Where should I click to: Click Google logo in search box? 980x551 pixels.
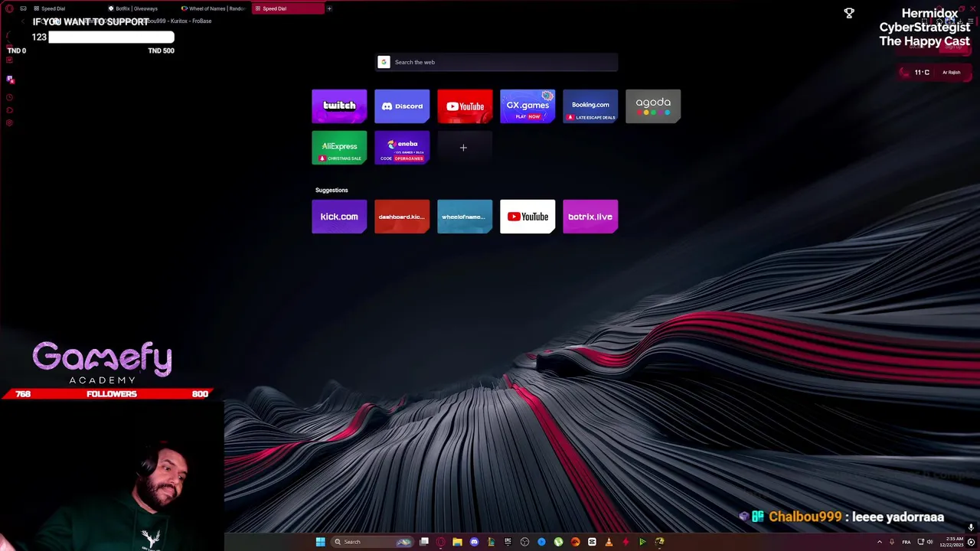pyautogui.click(x=384, y=62)
